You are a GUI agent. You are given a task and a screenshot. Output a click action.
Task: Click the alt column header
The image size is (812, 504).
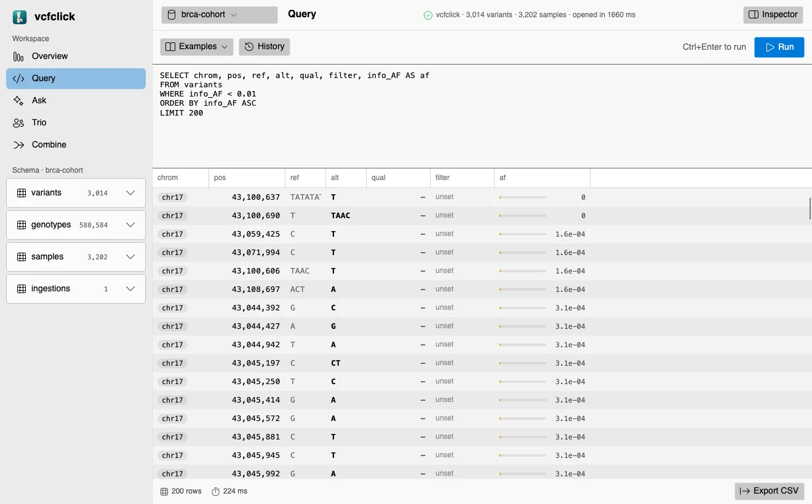346,178
